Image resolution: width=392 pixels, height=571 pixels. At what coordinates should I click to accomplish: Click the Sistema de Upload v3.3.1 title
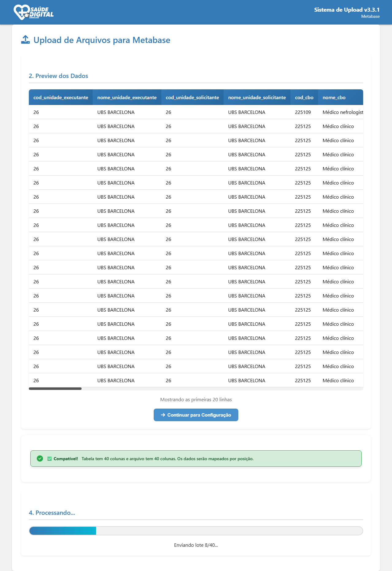(347, 10)
